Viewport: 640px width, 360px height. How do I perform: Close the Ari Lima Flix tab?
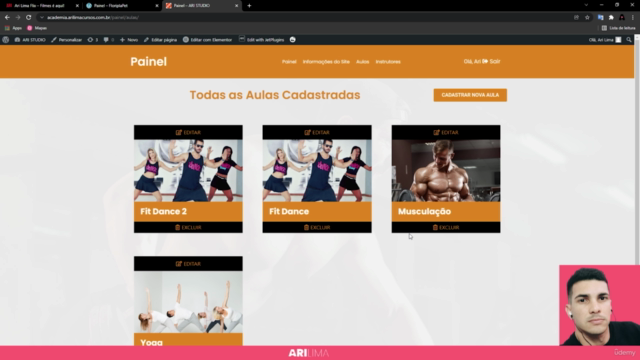[77, 6]
